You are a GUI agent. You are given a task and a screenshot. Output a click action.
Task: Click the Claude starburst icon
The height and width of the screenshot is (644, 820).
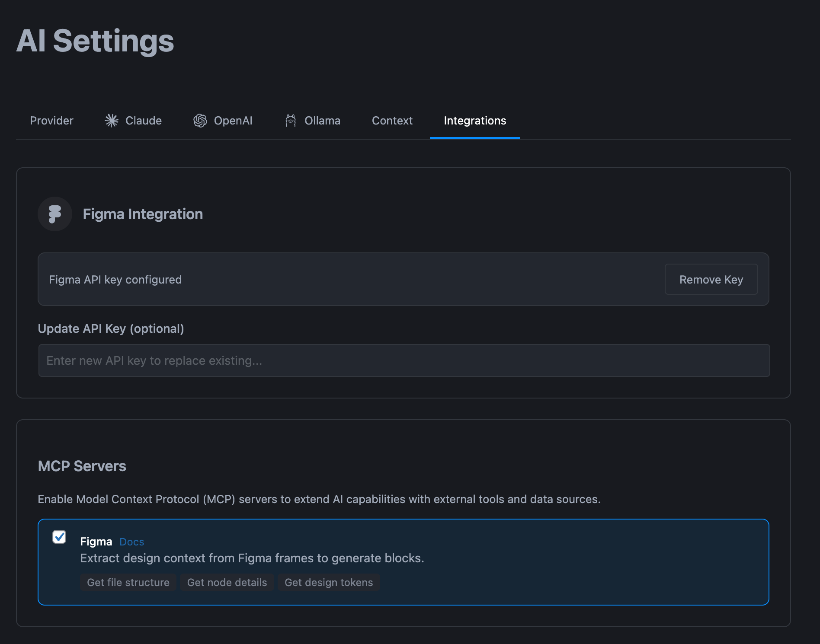pyautogui.click(x=112, y=121)
